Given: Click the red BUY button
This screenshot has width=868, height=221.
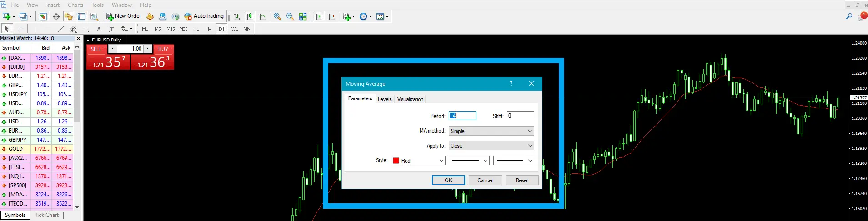Looking at the screenshot, I should [x=163, y=49].
